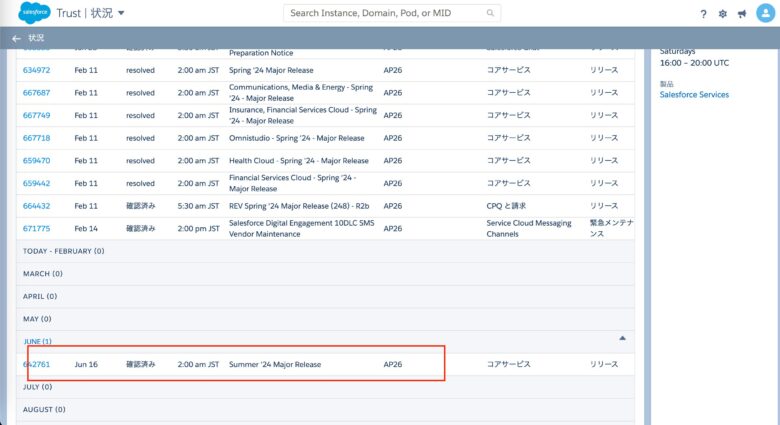Expand the APRIL (0) section
This screenshot has height=425, width=780.
[325, 296]
